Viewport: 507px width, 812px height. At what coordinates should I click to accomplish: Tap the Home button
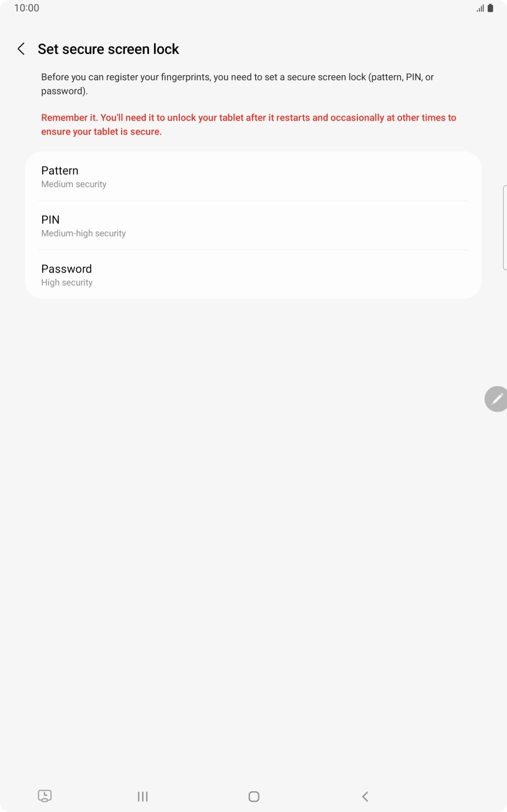tap(253, 796)
